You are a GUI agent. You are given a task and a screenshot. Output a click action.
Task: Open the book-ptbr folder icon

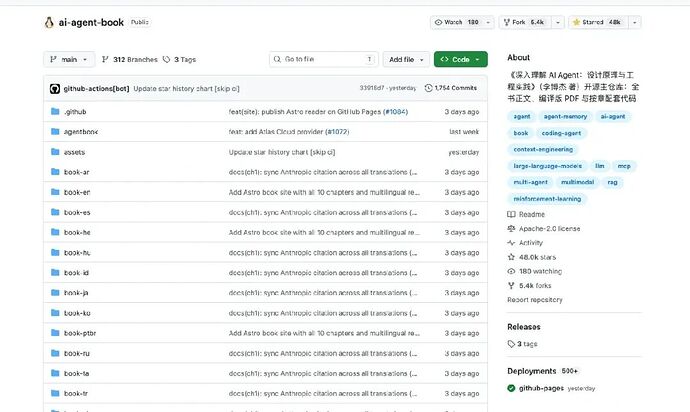click(x=55, y=333)
